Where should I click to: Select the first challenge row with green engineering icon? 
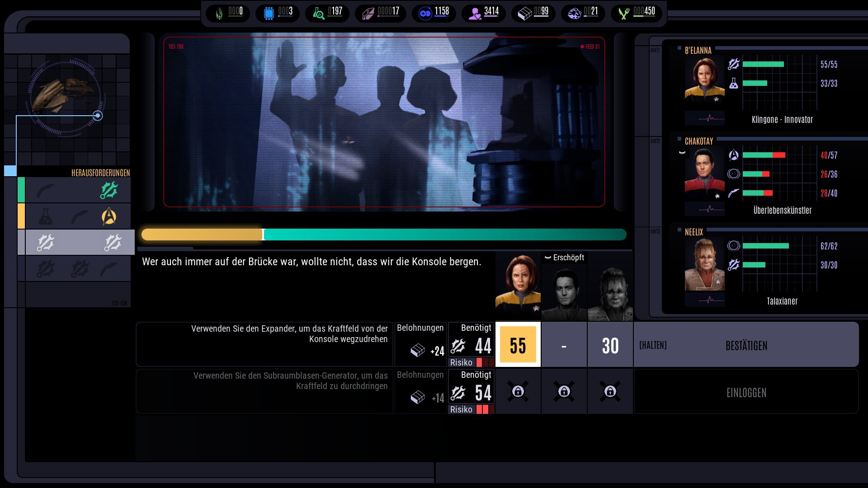pyautogui.click(x=78, y=190)
